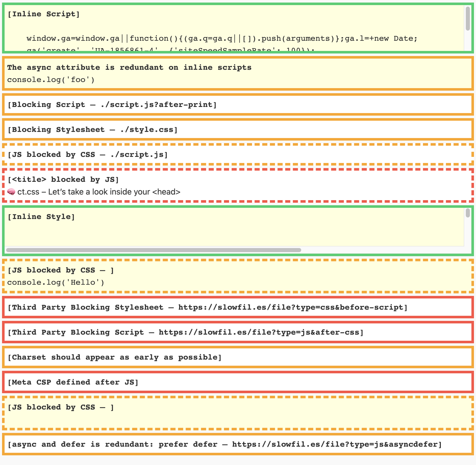Click Charset should appear early warning

[x=115, y=357]
